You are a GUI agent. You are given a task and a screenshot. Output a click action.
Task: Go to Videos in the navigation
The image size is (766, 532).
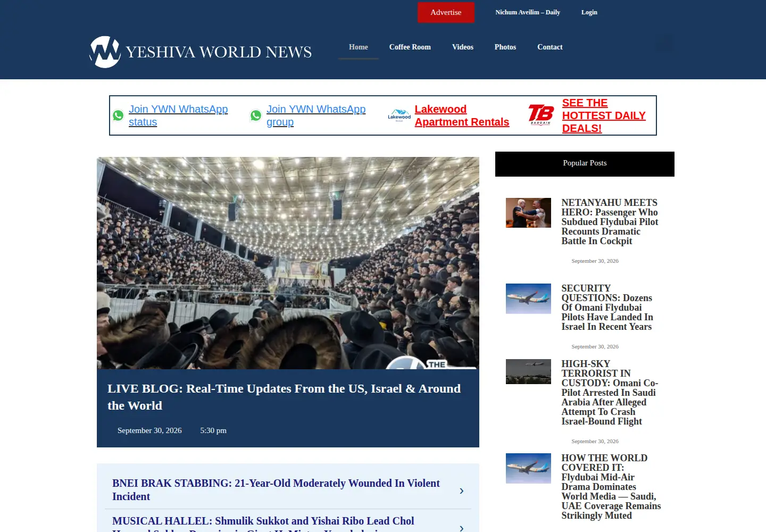coord(463,47)
